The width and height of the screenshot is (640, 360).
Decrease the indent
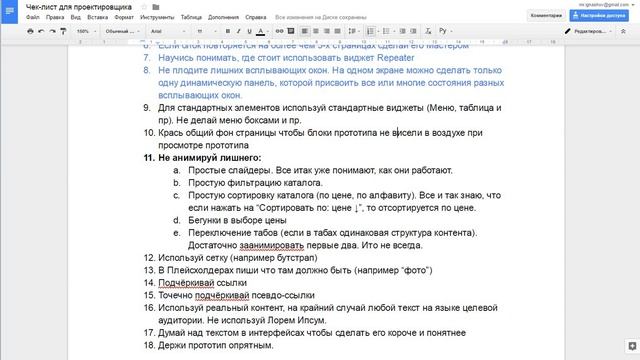tap(402, 31)
